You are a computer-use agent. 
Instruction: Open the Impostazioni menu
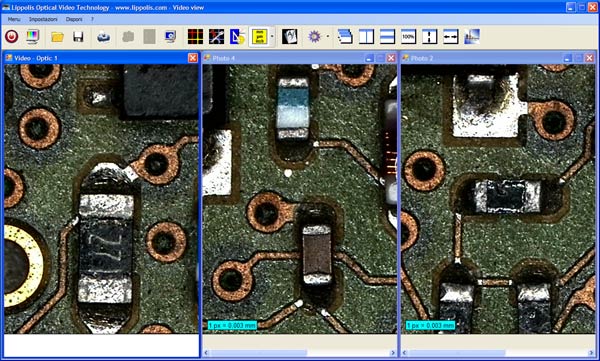click(x=43, y=19)
